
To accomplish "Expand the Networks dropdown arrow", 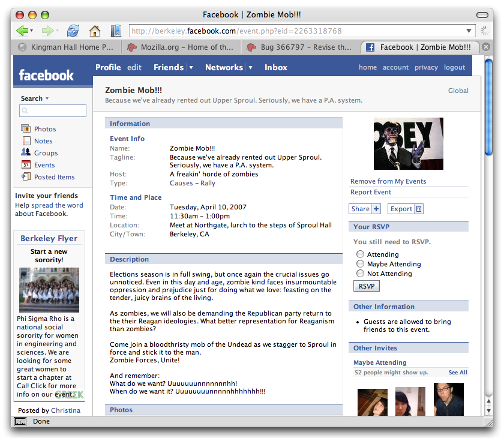I will [250, 67].
